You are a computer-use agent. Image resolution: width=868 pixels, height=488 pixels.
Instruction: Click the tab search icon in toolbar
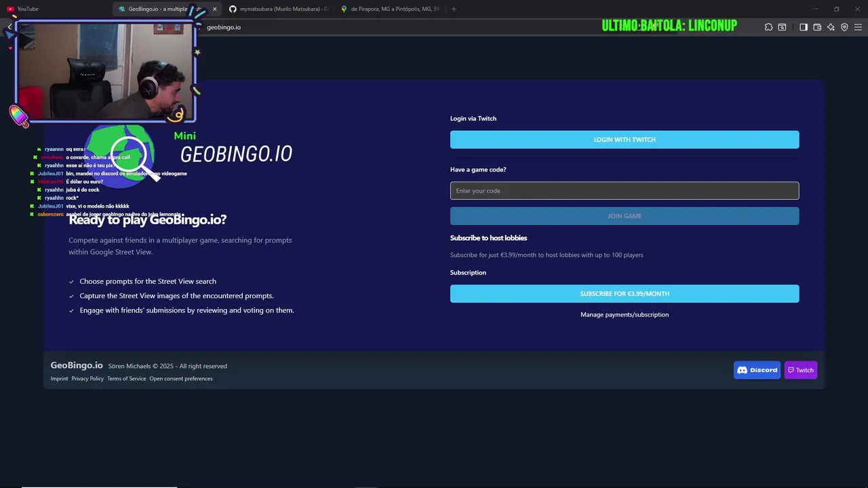[782, 27]
